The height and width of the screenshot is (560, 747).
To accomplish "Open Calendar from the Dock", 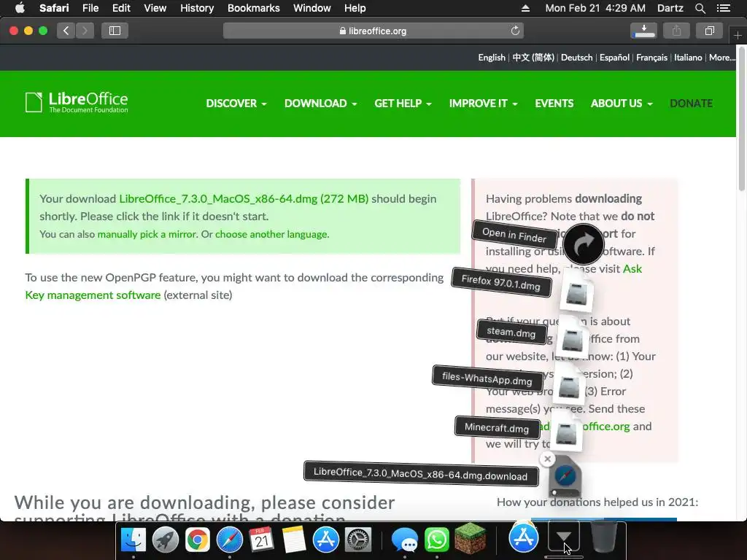I will [x=262, y=540].
